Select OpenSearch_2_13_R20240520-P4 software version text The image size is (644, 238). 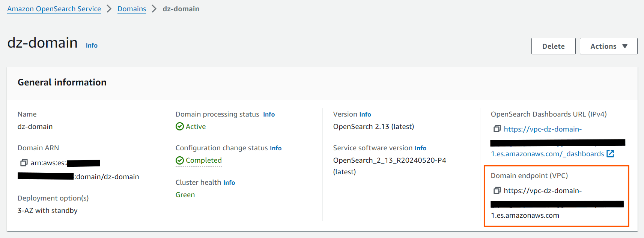pos(390,160)
